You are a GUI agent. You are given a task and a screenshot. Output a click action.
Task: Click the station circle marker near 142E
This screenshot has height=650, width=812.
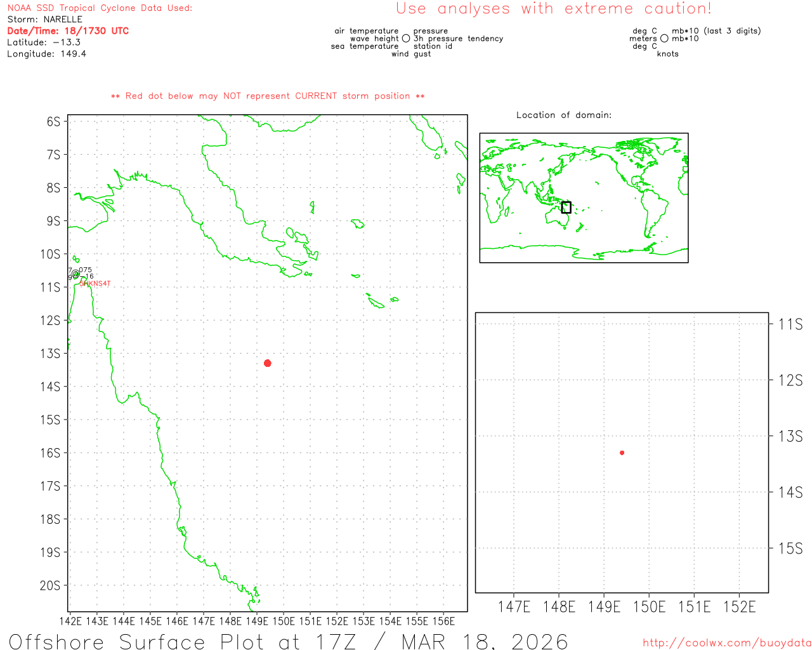click(x=75, y=274)
